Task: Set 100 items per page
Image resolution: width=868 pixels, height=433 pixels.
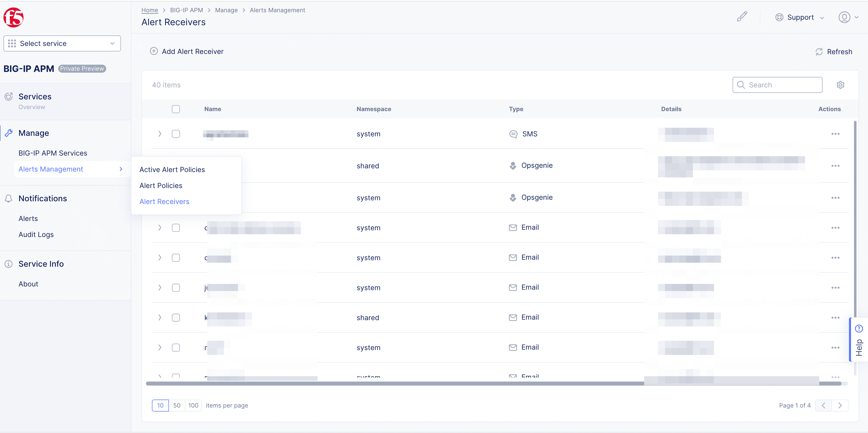Action: pos(193,405)
